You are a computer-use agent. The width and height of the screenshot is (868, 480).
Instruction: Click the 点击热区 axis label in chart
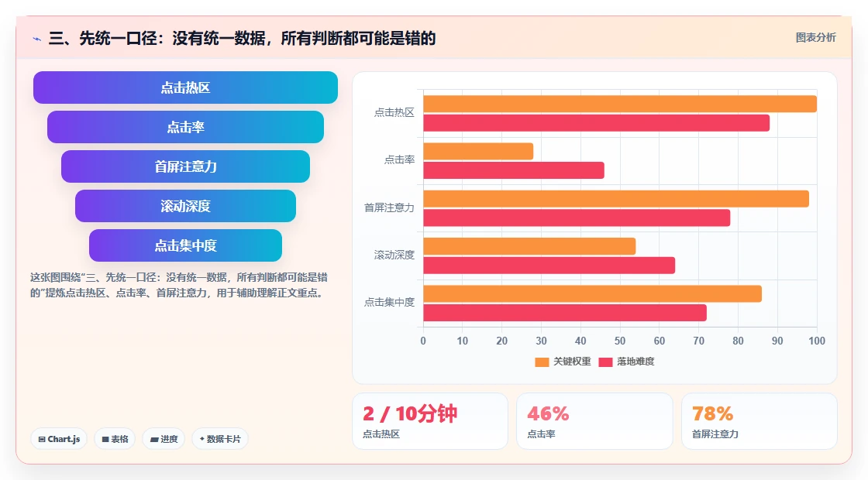(x=394, y=113)
